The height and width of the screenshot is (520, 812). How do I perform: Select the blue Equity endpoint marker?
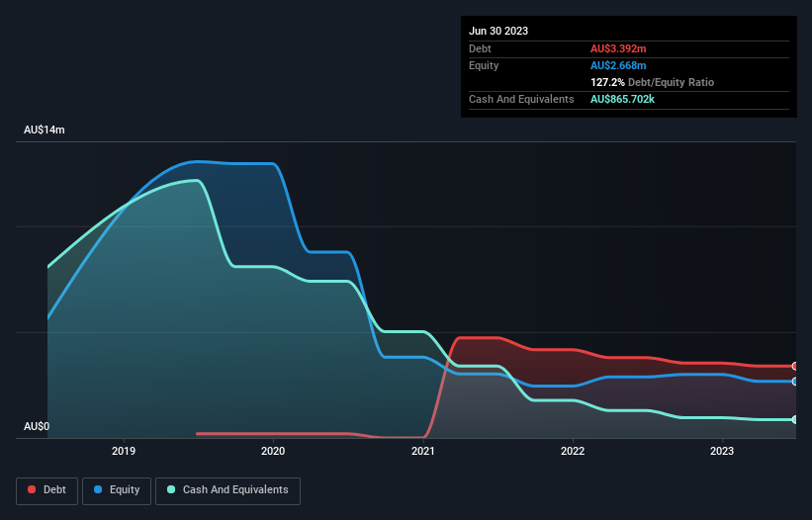(x=795, y=382)
